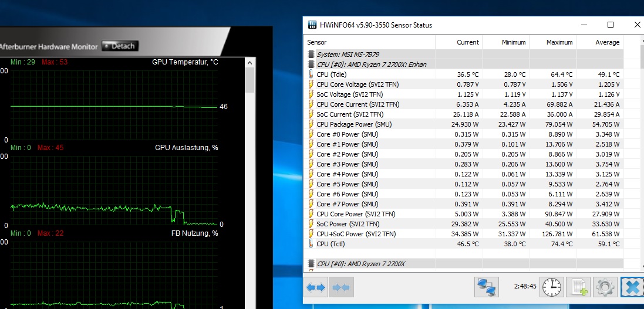This screenshot has height=309, width=644.
Task: Click the lightning icon of CPU+SoC Power
Action: tap(311, 234)
